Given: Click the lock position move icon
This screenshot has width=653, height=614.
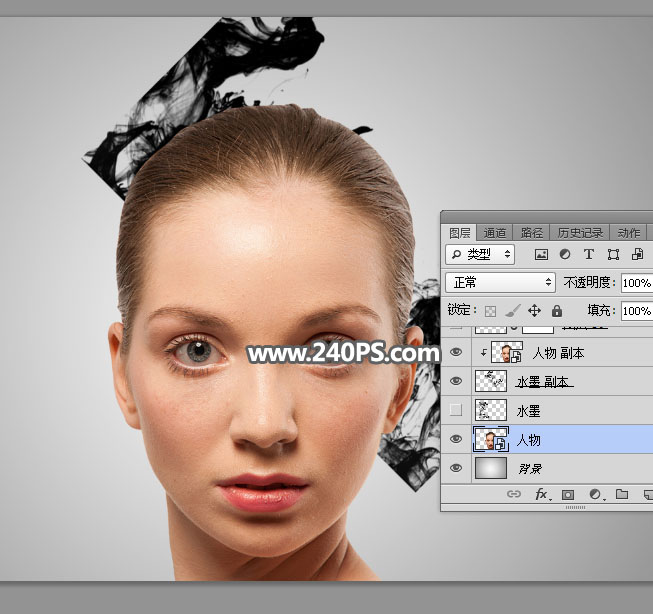Looking at the screenshot, I should pyautogui.click(x=534, y=310).
